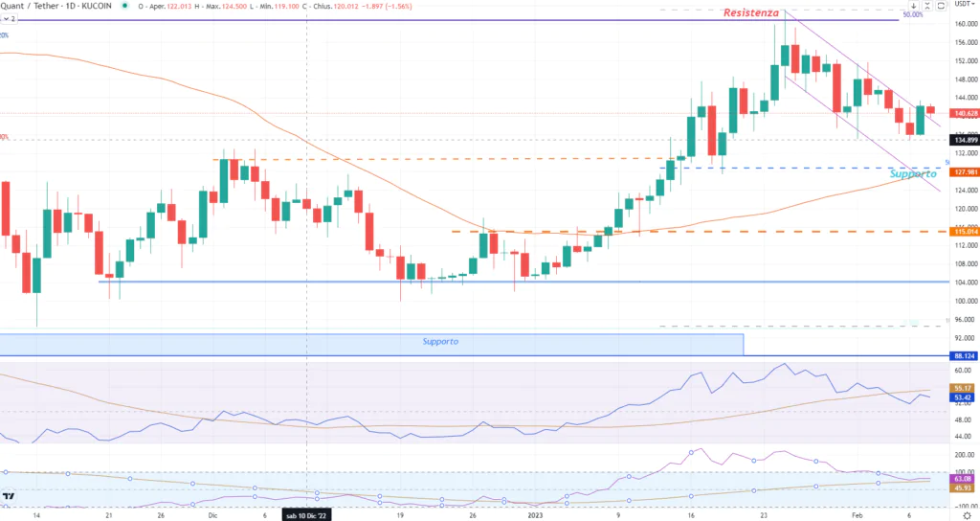Screen dimensions: 980x521
Task: Click the 140.628 current price label
Action: pos(965,114)
